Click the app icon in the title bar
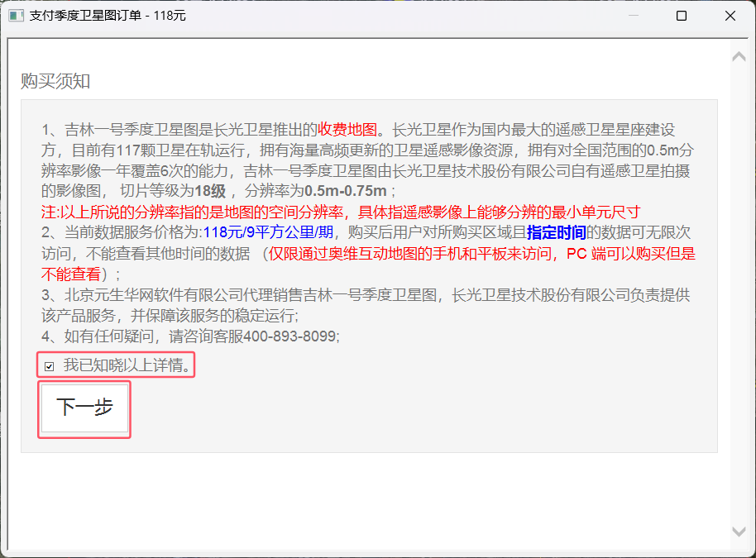Viewport: 756px width, 558px height. (15, 16)
